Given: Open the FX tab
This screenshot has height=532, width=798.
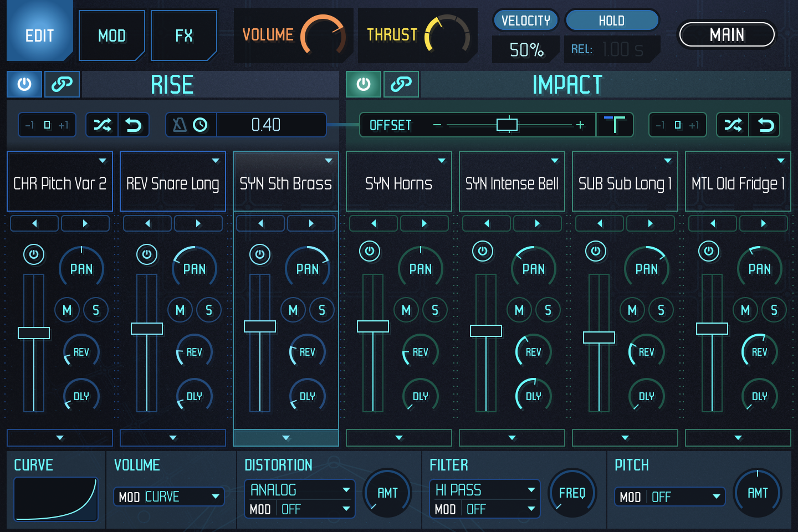Looking at the screenshot, I should click(184, 35).
